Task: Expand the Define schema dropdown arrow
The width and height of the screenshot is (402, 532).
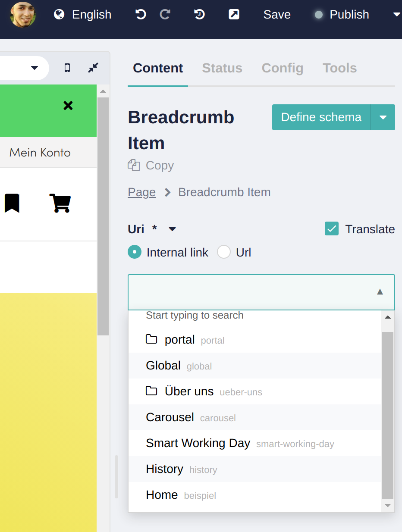Action: (x=383, y=117)
